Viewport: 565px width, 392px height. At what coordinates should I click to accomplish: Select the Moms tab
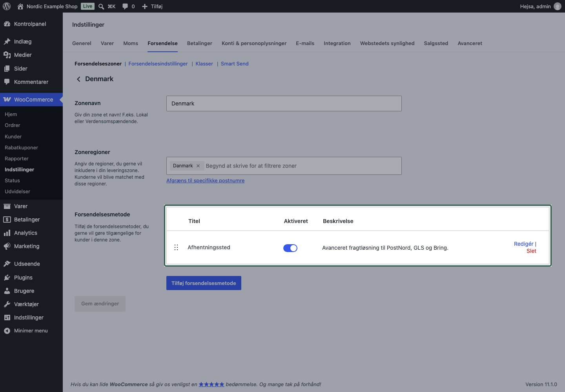pyautogui.click(x=131, y=44)
